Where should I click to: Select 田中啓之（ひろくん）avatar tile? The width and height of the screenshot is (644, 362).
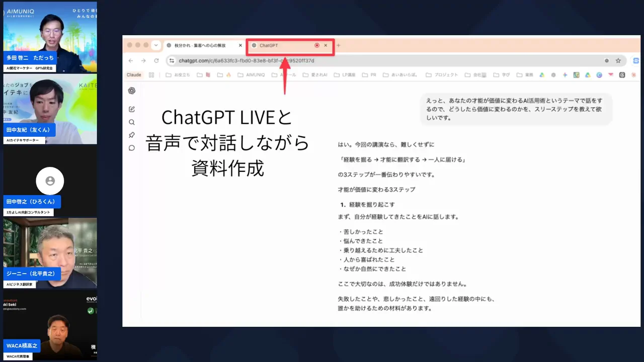[50, 181]
